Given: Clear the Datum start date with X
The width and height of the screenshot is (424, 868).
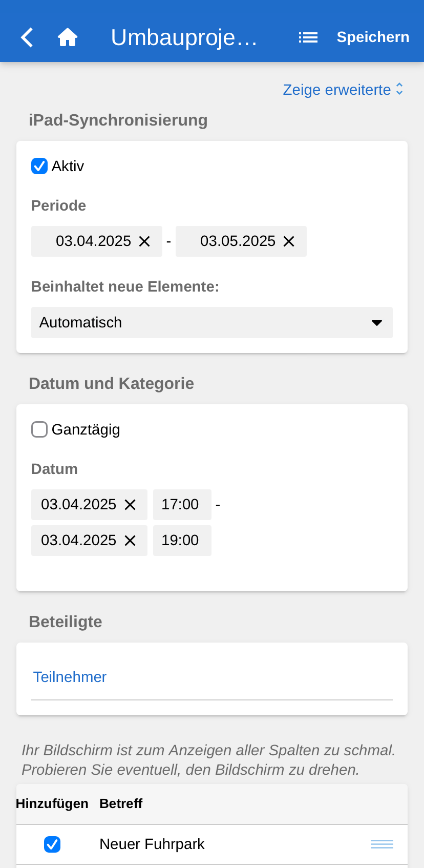Looking at the screenshot, I should (x=131, y=505).
